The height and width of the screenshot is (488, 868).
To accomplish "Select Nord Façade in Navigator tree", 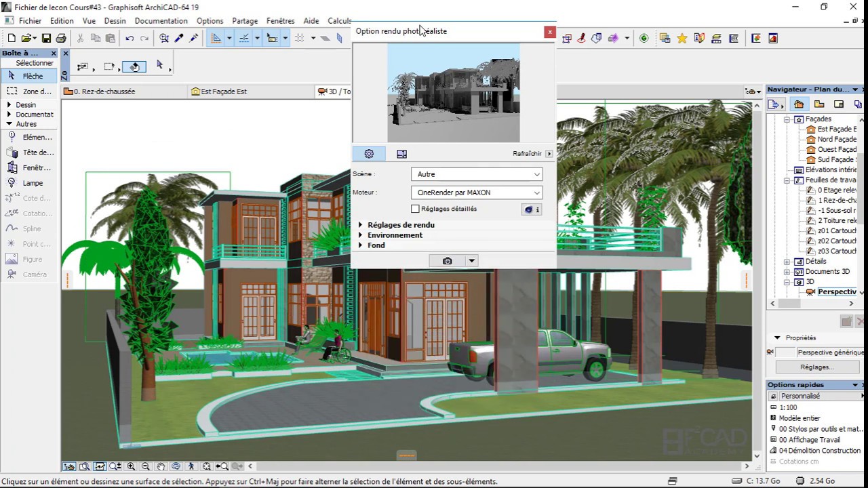I will [x=831, y=139].
